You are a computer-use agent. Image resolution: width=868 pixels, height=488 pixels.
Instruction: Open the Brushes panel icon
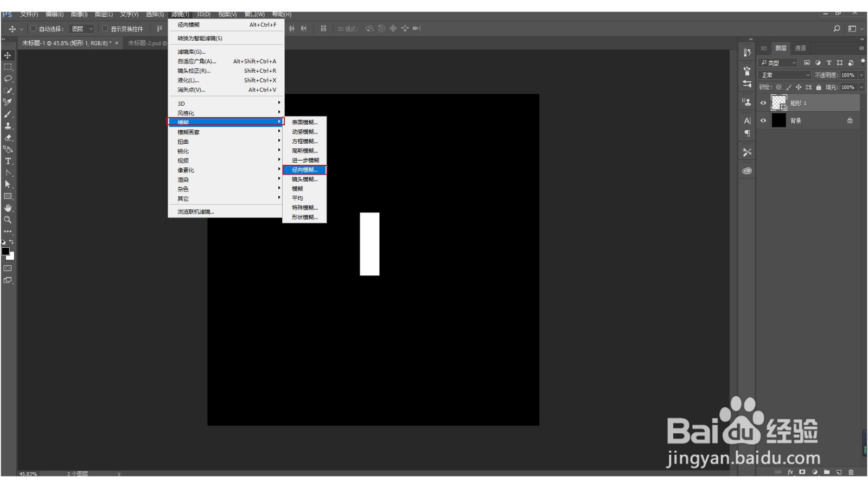[747, 71]
